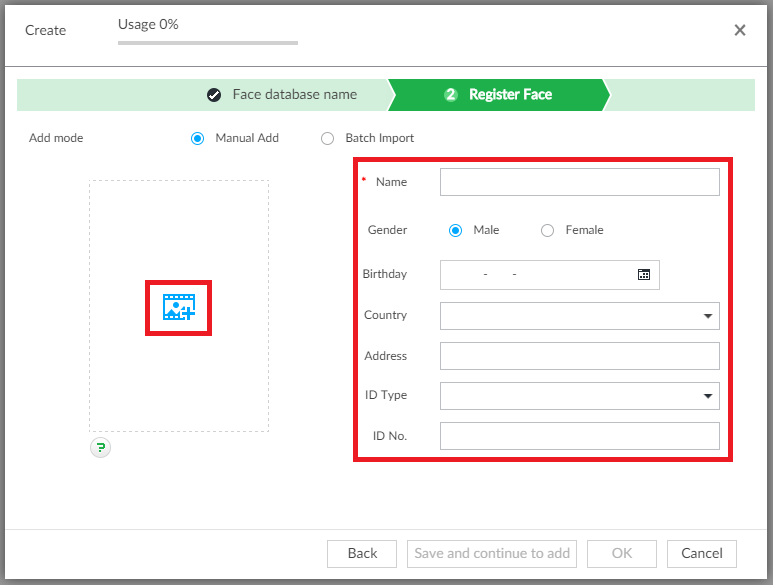Close the Create dialog with X

[739, 30]
